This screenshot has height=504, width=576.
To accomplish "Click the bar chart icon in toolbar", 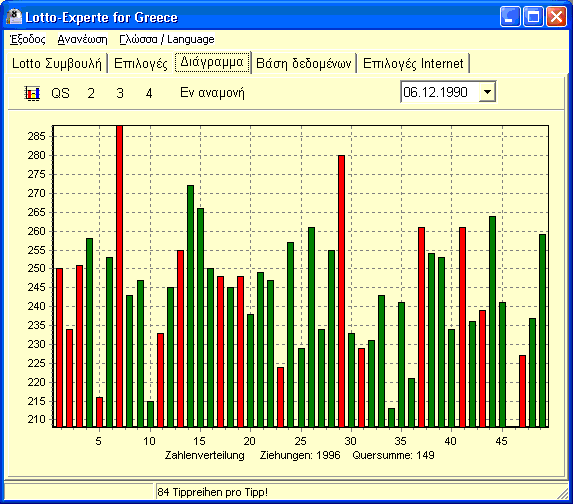I will pos(32,93).
